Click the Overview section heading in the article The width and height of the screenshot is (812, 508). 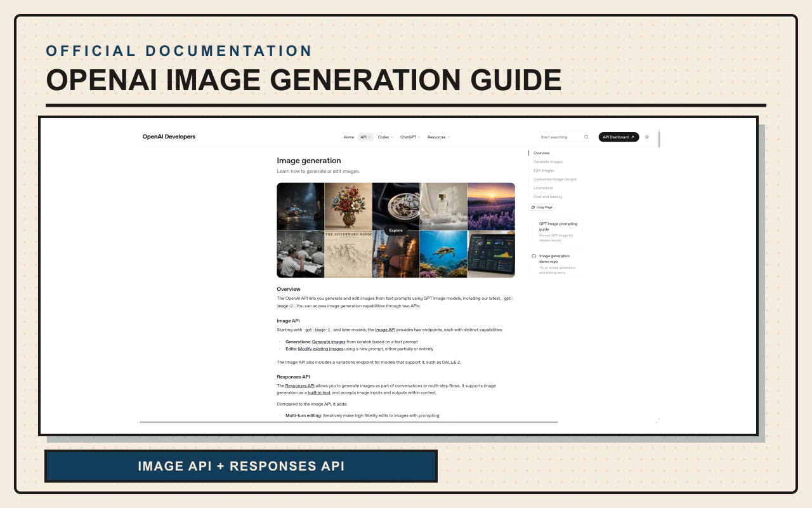pyautogui.click(x=289, y=289)
